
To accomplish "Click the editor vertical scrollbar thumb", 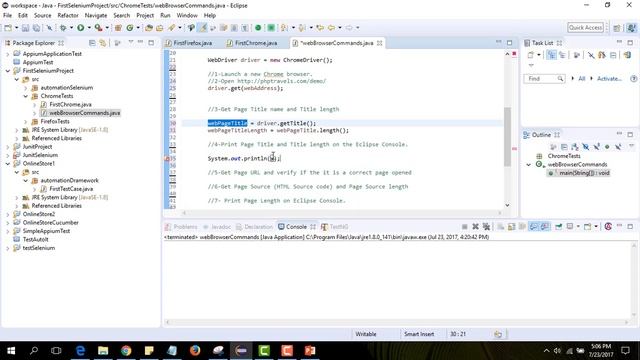I will [x=507, y=137].
